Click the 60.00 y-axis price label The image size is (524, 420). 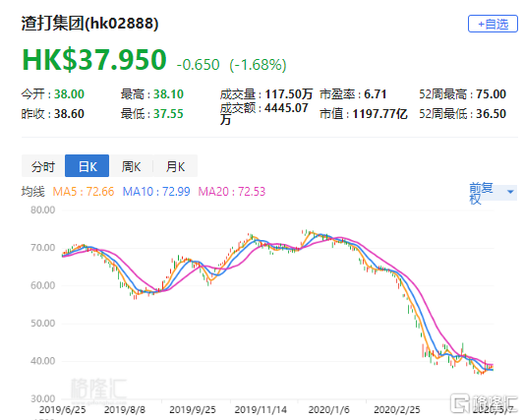43,285
